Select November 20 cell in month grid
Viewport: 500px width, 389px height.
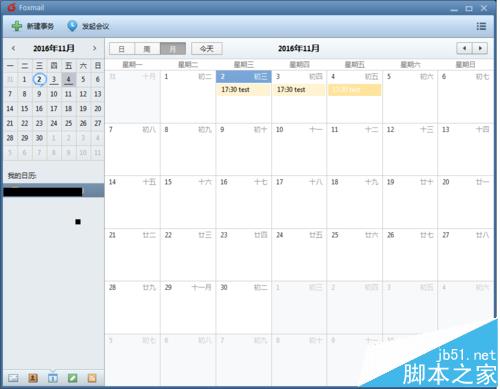point(466,202)
